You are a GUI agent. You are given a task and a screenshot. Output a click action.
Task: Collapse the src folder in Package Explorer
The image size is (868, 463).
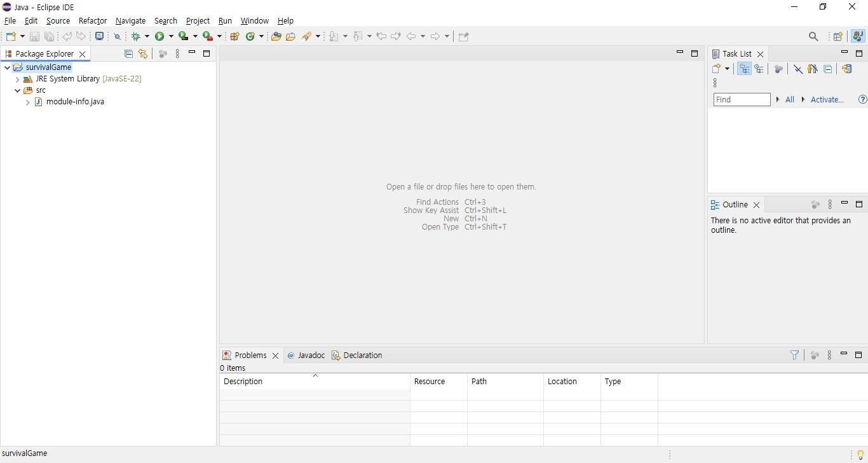(18, 91)
